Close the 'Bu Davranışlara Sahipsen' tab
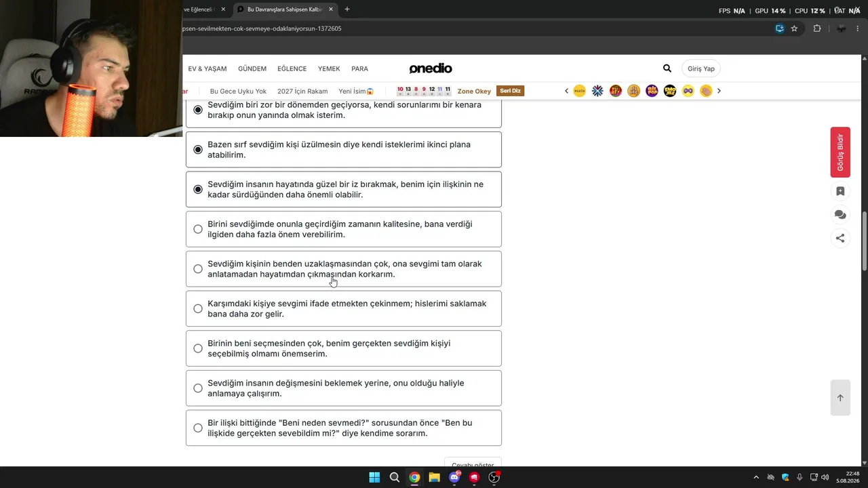 click(x=331, y=9)
